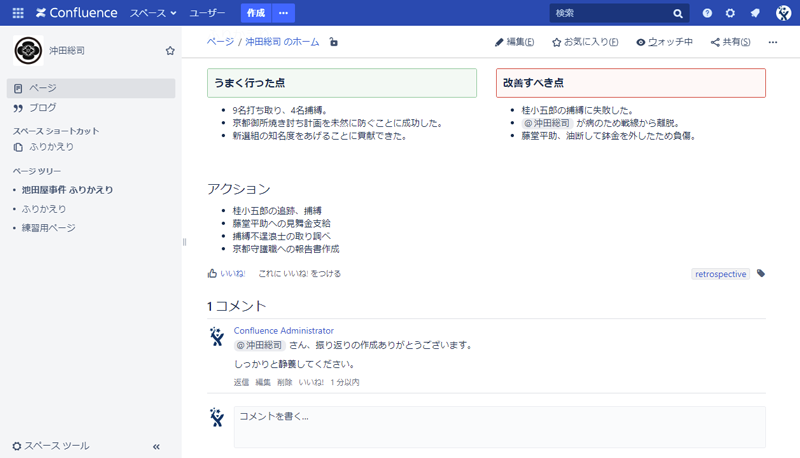Open ふりかえり page in page tree
Screen dimensions: 800x458
44,209
